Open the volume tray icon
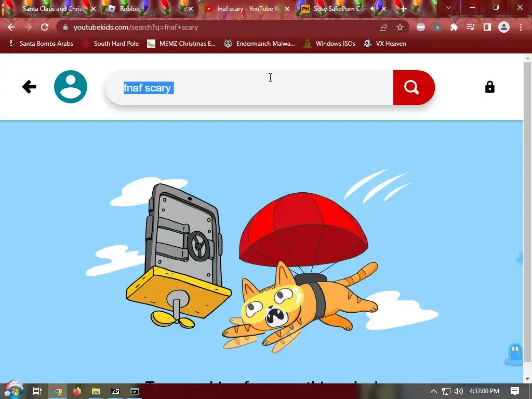 (458, 391)
